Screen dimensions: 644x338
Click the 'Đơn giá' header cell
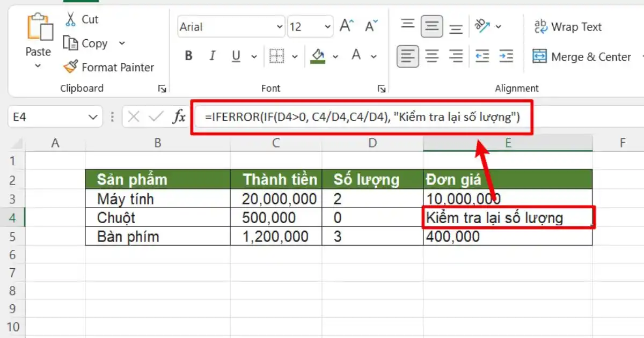[508, 179]
